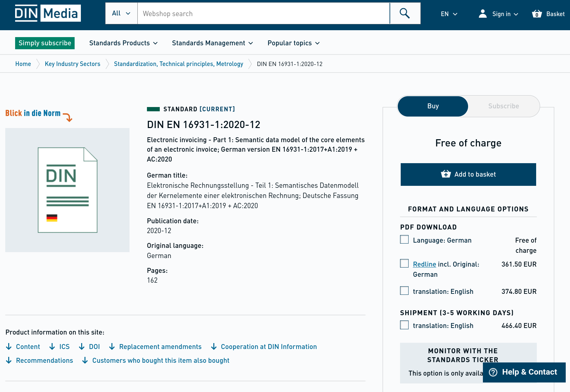Open the basket via the cart icon
This screenshot has width=570, height=392.
click(x=536, y=14)
